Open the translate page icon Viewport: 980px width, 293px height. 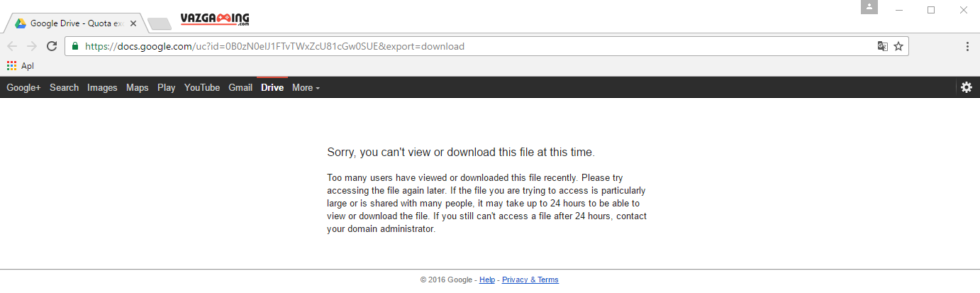(882, 46)
